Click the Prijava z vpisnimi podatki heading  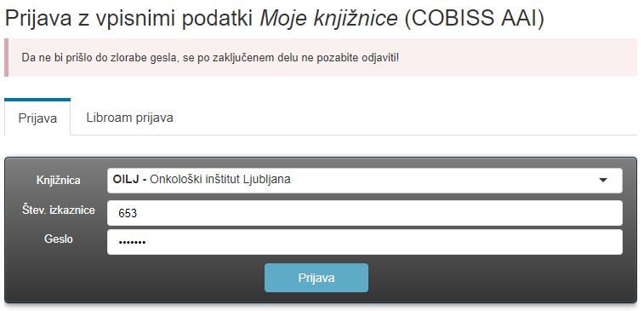(x=129, y=19)
